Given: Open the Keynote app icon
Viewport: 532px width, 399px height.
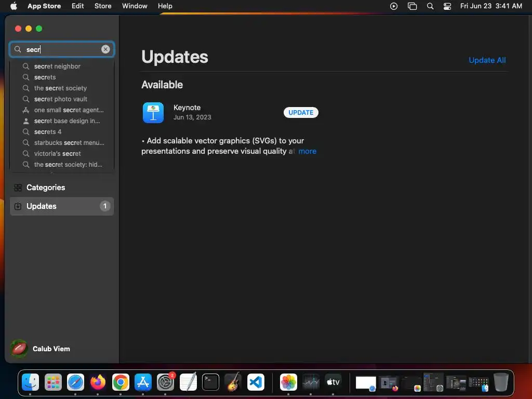Looking at the screenshot, I should click(x=153, y=112).
